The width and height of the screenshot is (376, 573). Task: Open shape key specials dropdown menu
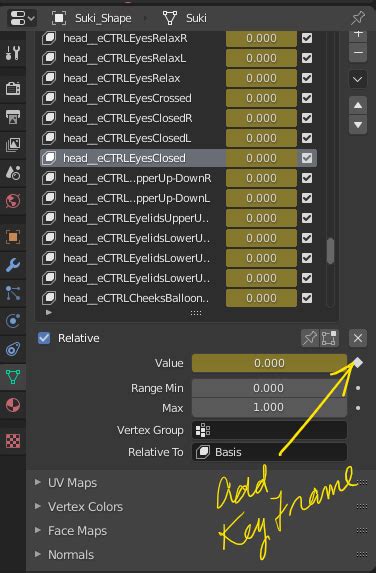358,79
